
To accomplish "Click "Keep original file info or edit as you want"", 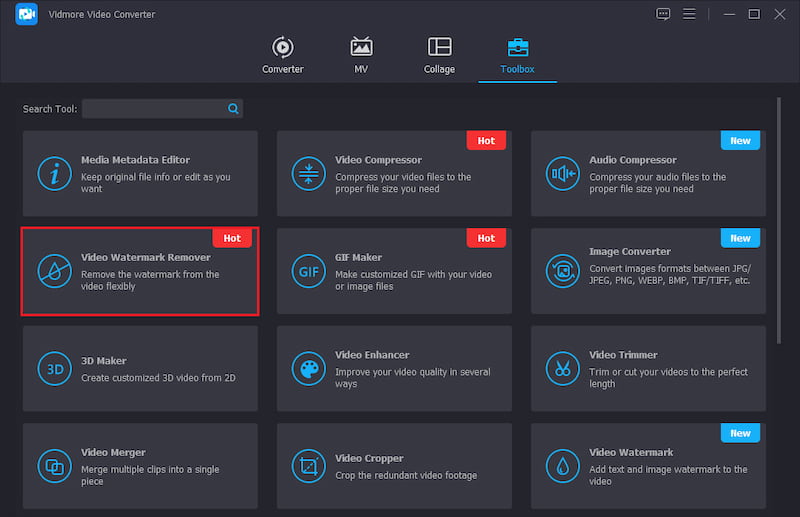I will pos(156,183).
